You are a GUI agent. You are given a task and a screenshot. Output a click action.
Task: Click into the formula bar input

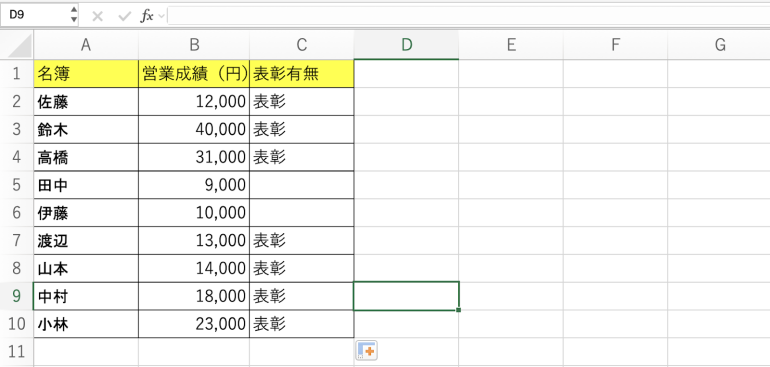pyautogui.click(x=468, y=15)
